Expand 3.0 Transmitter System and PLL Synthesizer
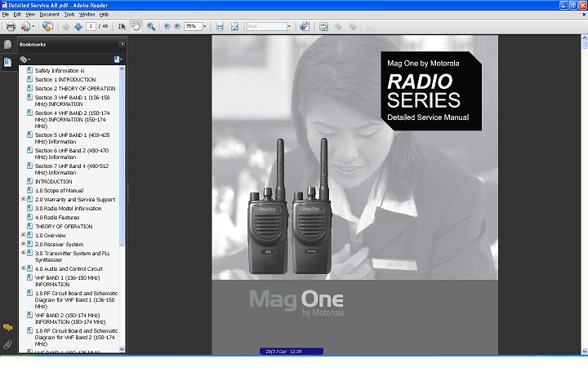This screenshot has width=588, height=376. [x=23, y=253]
